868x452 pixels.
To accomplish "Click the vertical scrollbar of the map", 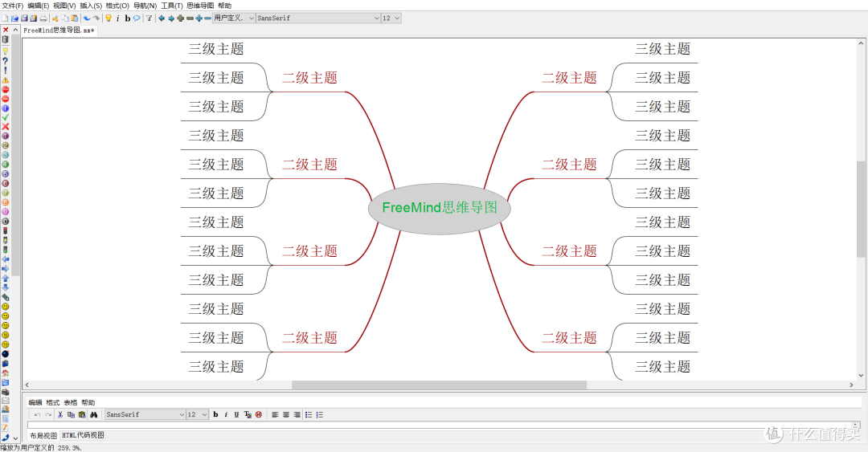I will click(x=861, y=209).
